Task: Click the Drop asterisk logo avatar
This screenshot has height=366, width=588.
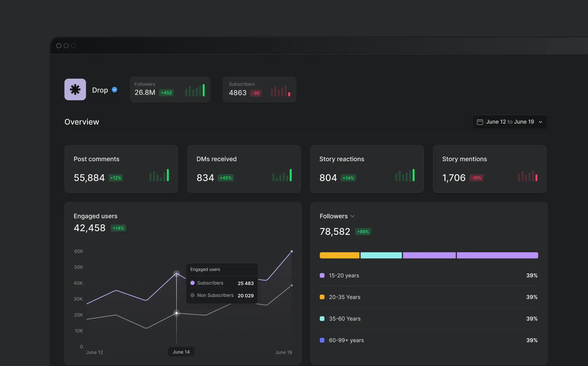Action: click(75, 89)
